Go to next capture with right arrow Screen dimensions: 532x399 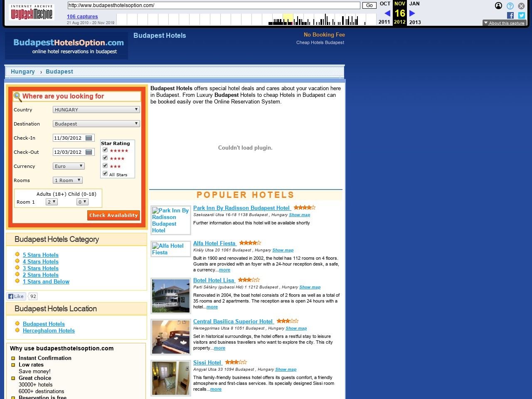click(412, 13)
